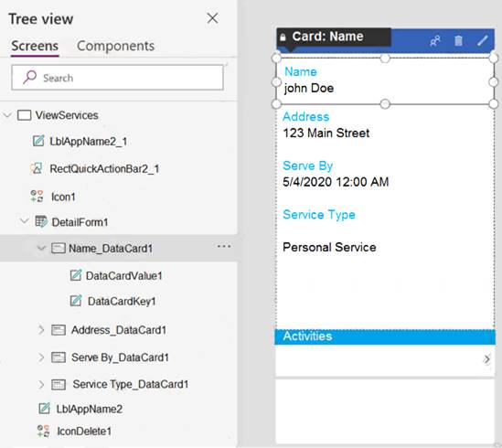
Task: Switch to the Components tab
Action: [115, 46]
